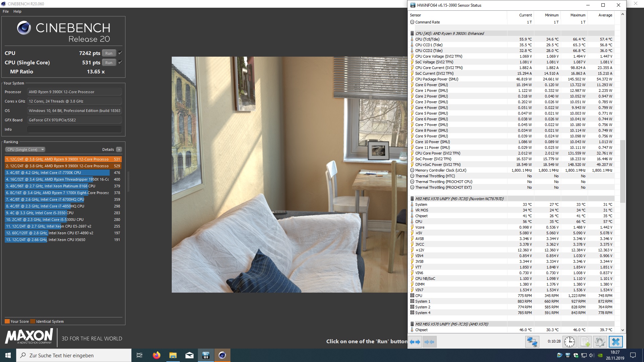Open the Help menu in Cinebench

17,11
